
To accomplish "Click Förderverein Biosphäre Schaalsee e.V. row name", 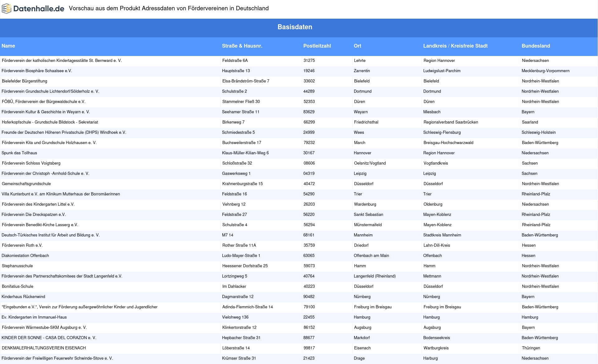I will tap(37, 71).
